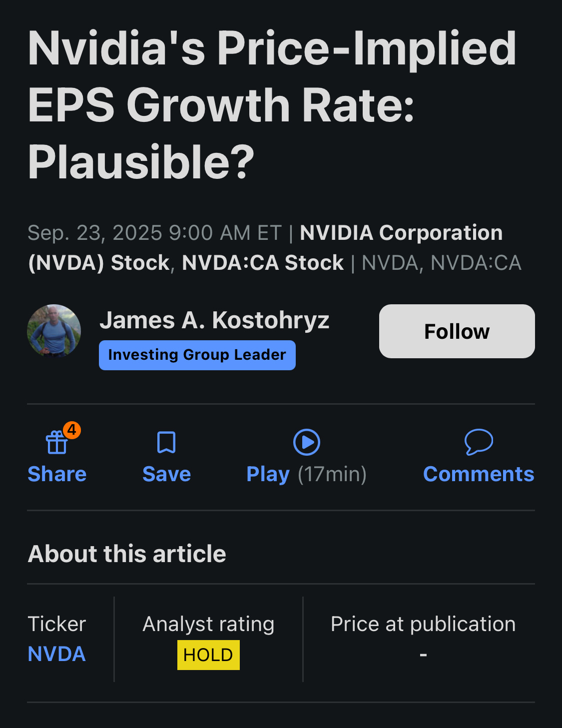Click the circular play audio icon
This screenshot has width=562, height=728.
coord(306,442)
